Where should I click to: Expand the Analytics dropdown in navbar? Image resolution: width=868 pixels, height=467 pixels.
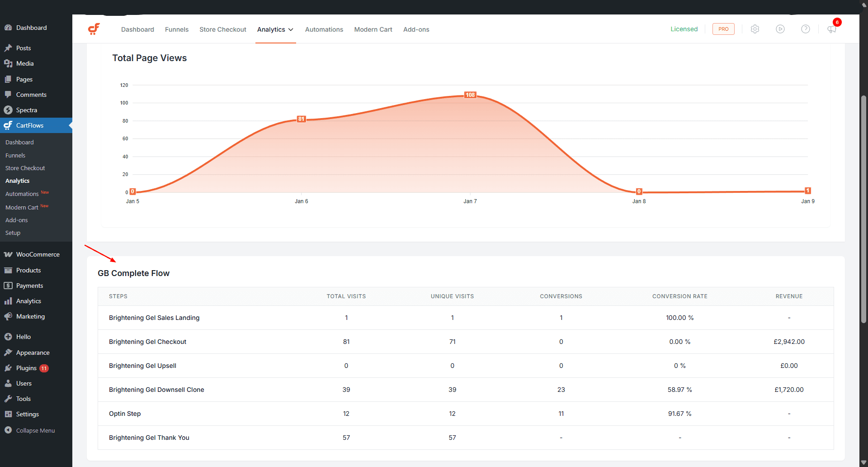[275, 29]
